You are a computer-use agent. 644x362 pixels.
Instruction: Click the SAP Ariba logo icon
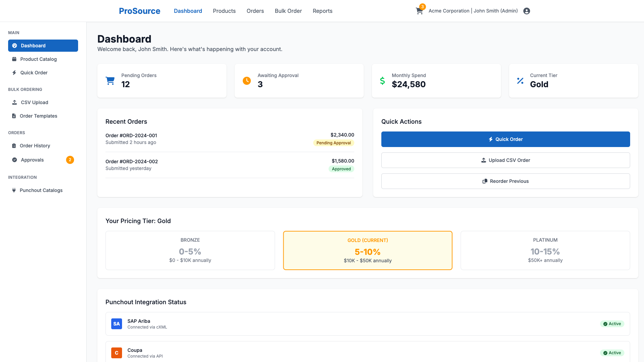(x=116, y=323)
